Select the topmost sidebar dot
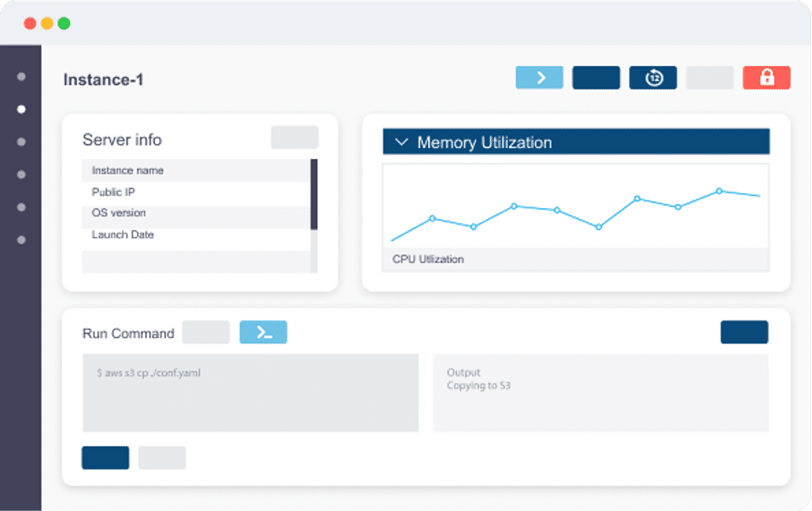 pos(21,77)
